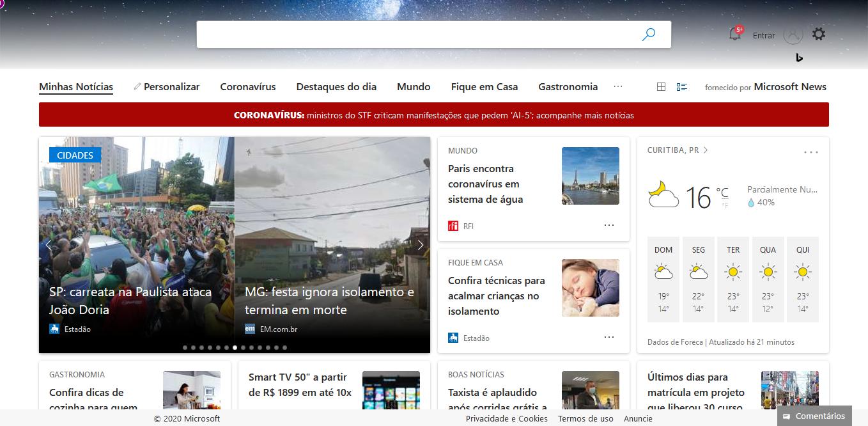Click the Microsoft News provider link
Screen dimensions: 868x426
coord(790,86)
